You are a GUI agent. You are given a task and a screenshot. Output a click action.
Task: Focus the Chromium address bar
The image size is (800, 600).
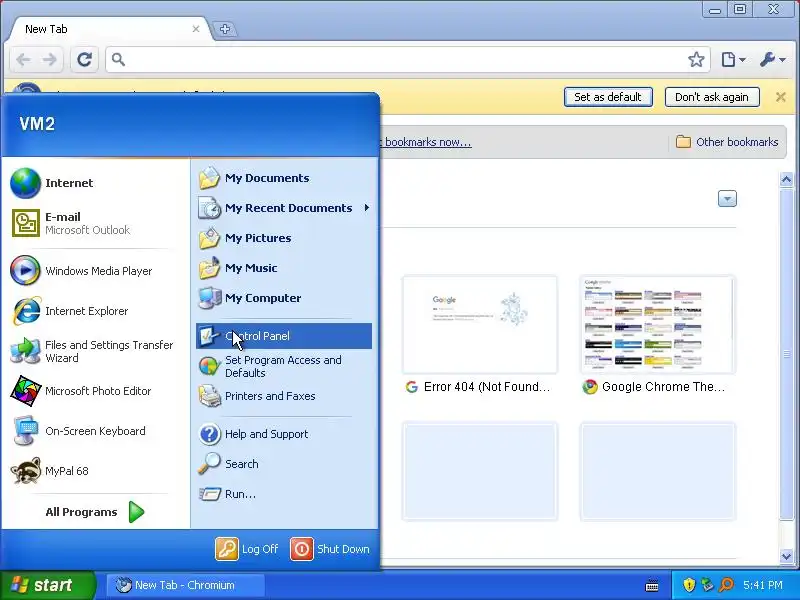coord(403,60)
